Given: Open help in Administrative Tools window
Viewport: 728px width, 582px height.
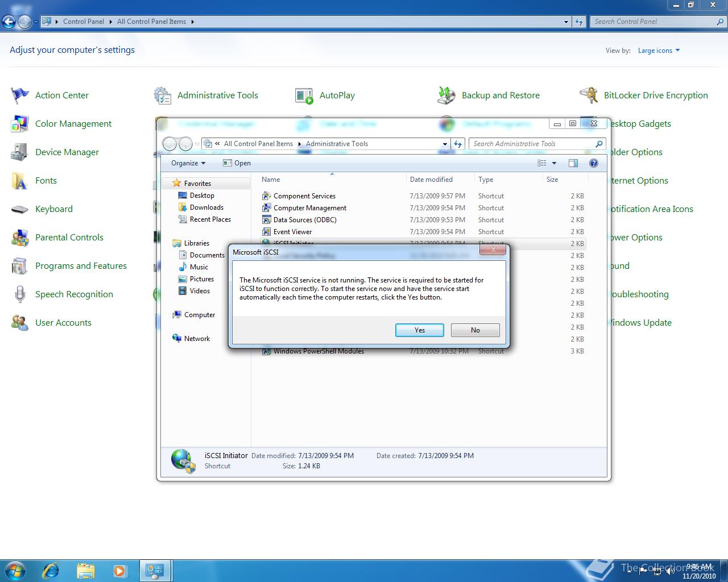Looking at the screenshot, I should [594, 163].
